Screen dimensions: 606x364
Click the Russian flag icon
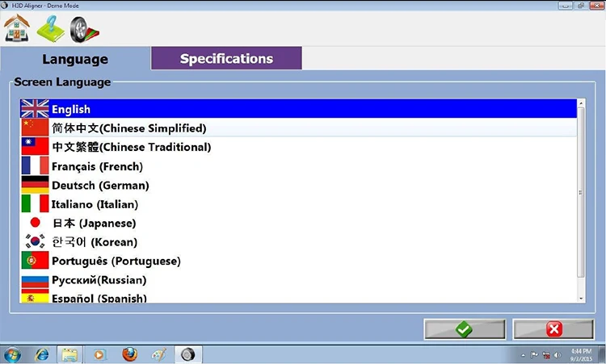tap(35, 281)
